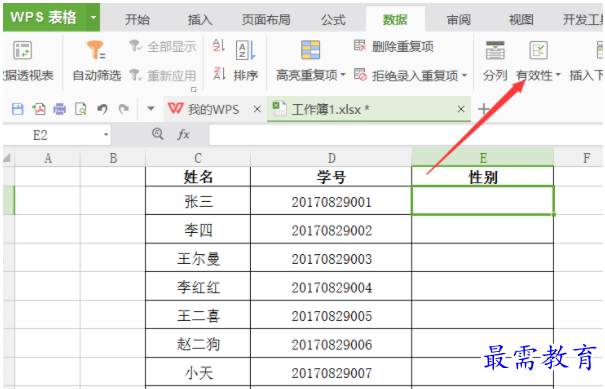
Task: Click the empty 性别 cell for 李四
Action: (483, 230)
